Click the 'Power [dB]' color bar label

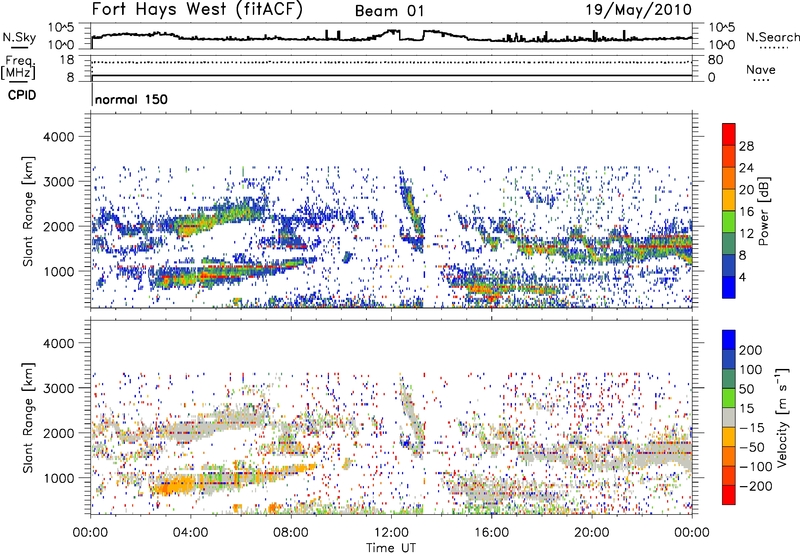(x=764, y=211)
